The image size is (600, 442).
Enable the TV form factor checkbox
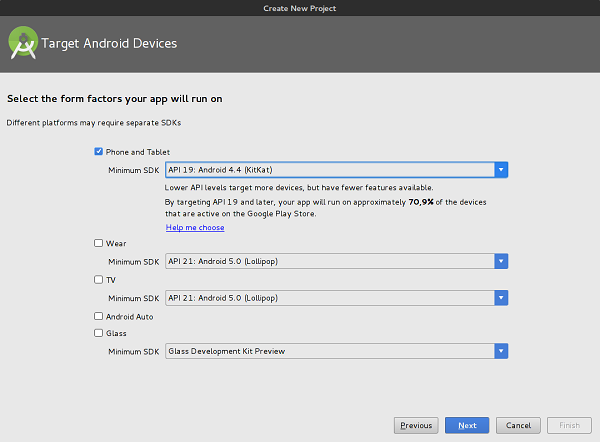coord(98,279)
